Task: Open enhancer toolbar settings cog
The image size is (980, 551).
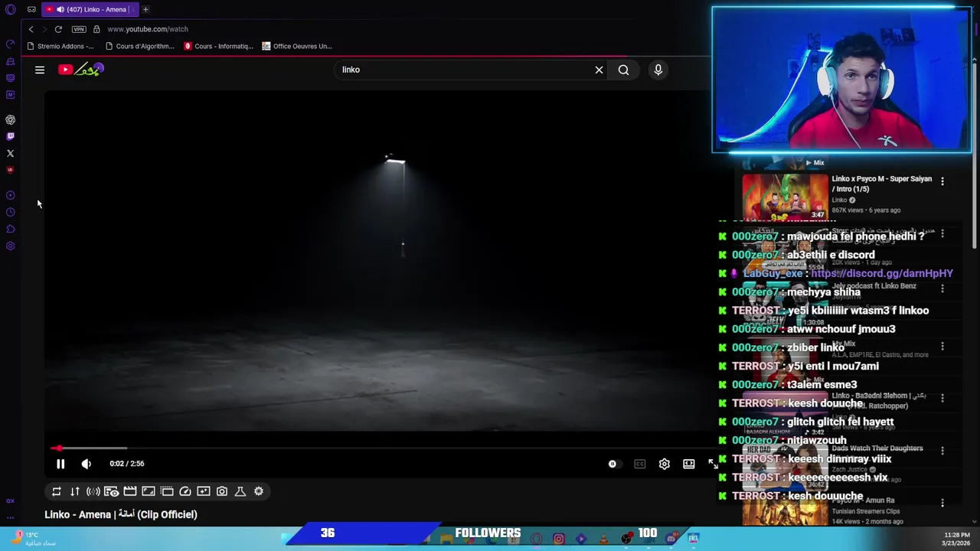Action: pos(259,491)
